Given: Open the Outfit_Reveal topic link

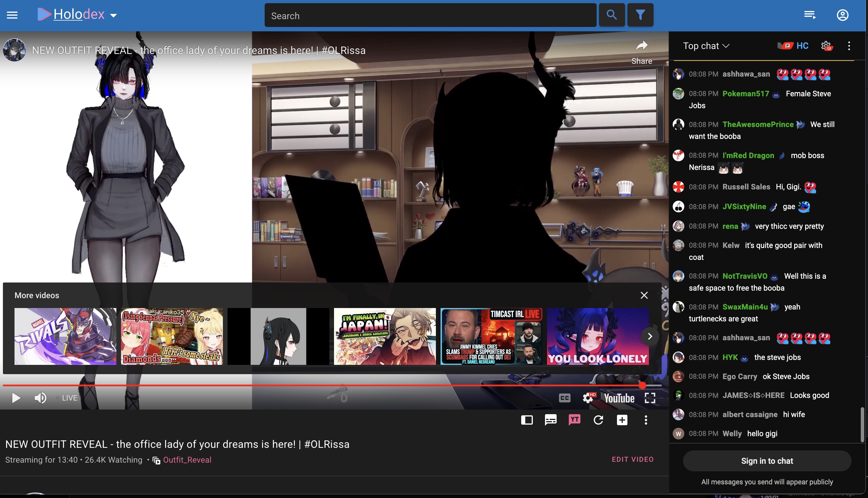Looking at the screenshot, I should tap(187, 460).
